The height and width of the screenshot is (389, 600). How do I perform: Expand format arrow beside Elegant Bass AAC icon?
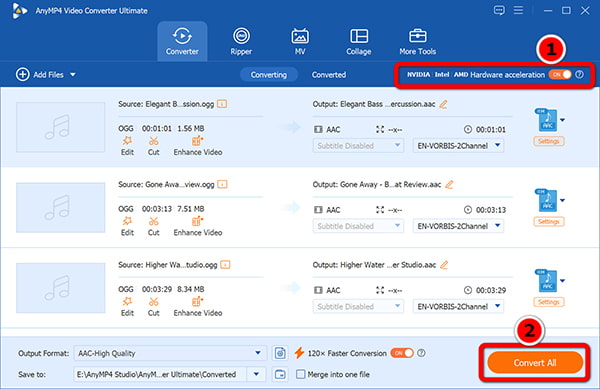pos(562,120)
